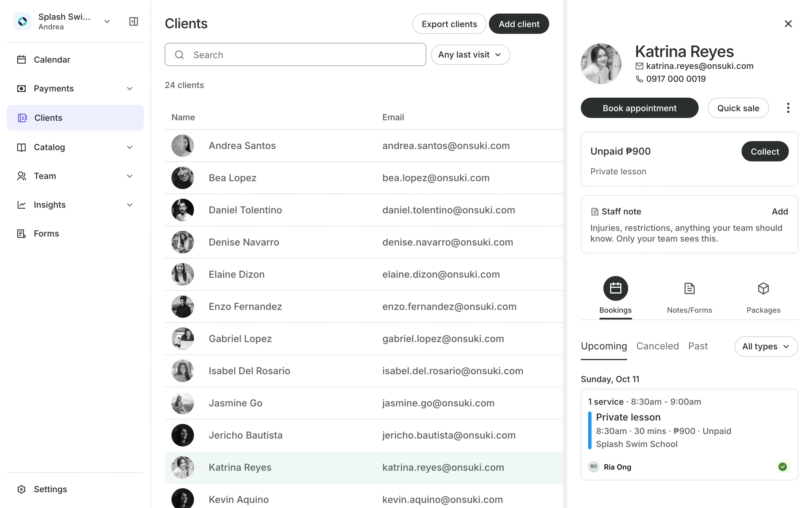812x508 pixels.
Task: Click the search magnifier icon
Action: click(180, 55)
